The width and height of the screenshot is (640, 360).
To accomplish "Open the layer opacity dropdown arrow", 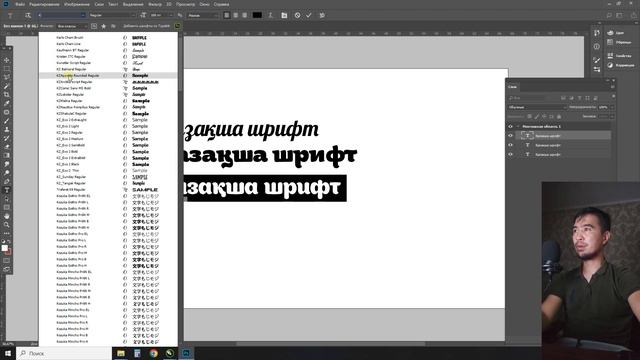I will (611, 107).
